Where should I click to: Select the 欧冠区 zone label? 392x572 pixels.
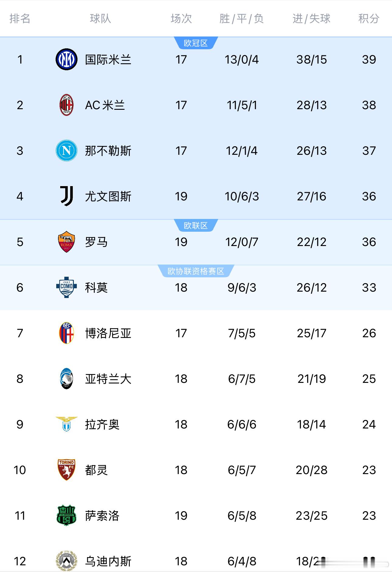pyautogui.click(x=196, y=43)
